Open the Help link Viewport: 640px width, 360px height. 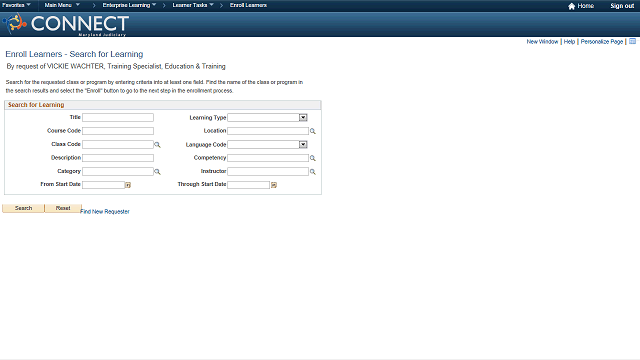click(x=569, y=42)
